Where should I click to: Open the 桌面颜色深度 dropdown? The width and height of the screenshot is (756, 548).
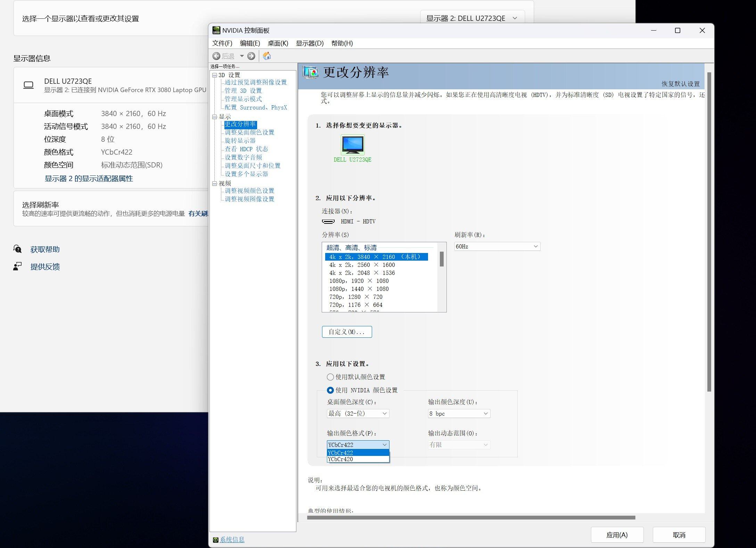pos(358,414)
